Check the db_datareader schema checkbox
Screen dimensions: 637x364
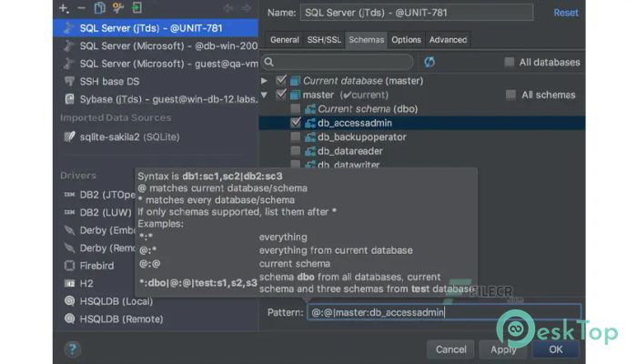point(296,151)
